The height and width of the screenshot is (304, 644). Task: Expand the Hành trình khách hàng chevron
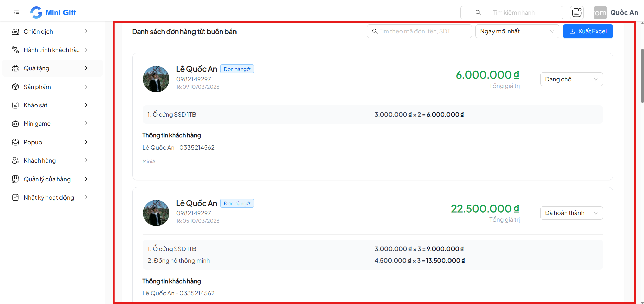[x=86, y=50]
